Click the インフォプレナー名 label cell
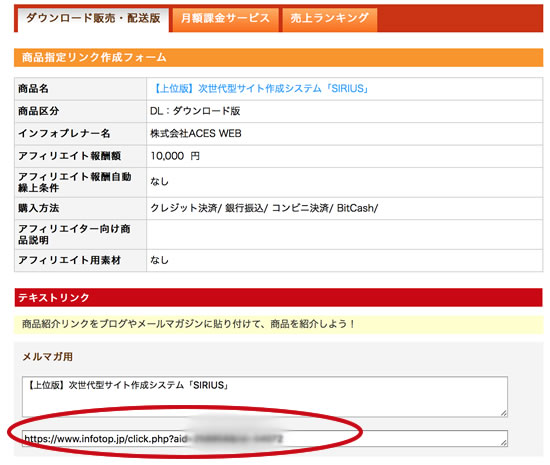The image size is (550, 465). (x=80, y=134)
